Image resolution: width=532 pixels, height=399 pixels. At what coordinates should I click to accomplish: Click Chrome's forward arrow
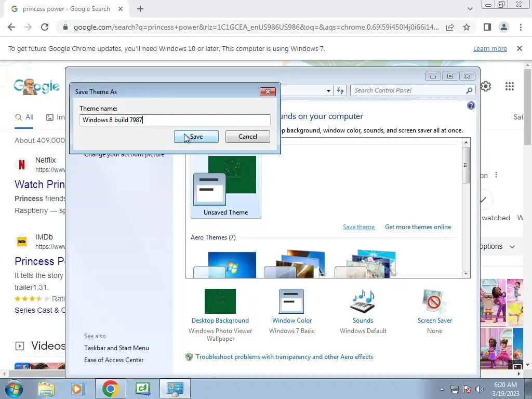pos(28,27)
